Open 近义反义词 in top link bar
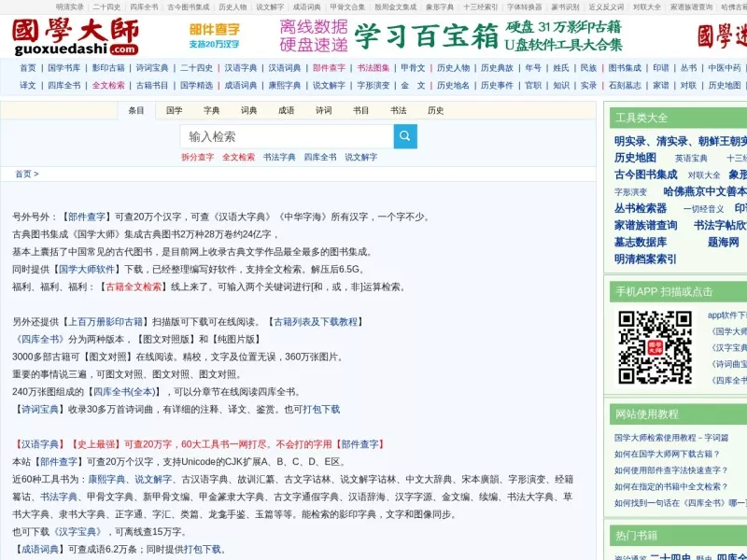The image size is (747, 560). 606,7
